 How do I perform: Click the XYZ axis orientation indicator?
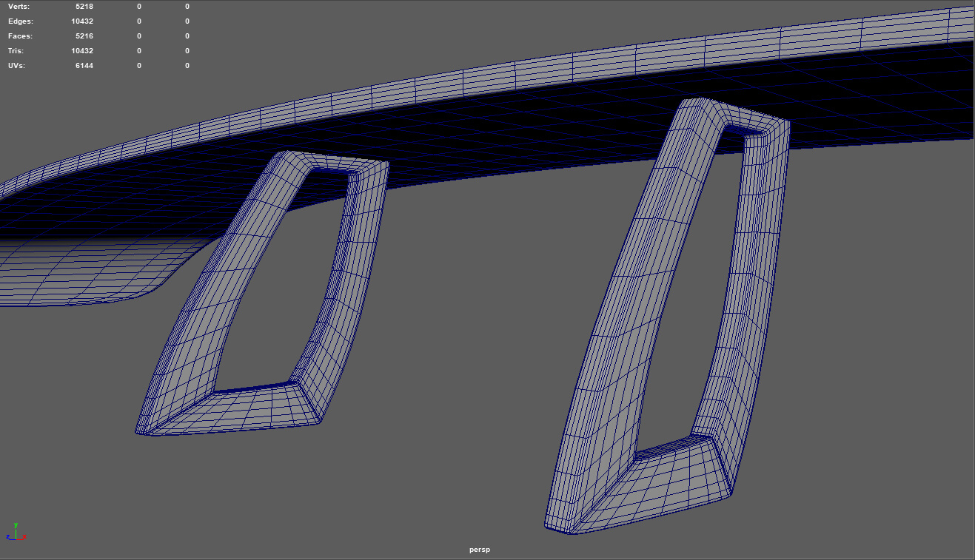tap(16, 532)
